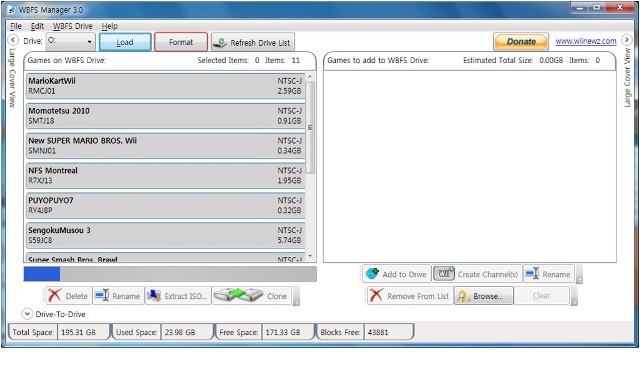640x383 pixels.
Task: Click Remove From List button
Action: click(x=410, y=296)
